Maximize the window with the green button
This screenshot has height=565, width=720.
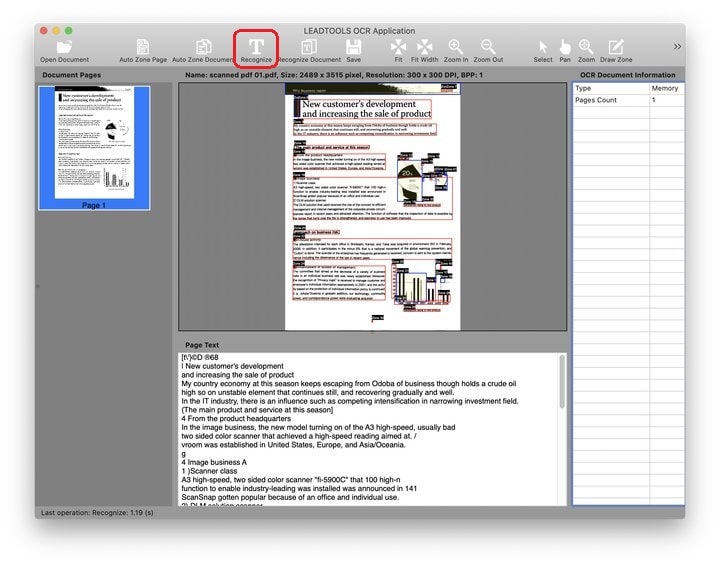point(68,31)
